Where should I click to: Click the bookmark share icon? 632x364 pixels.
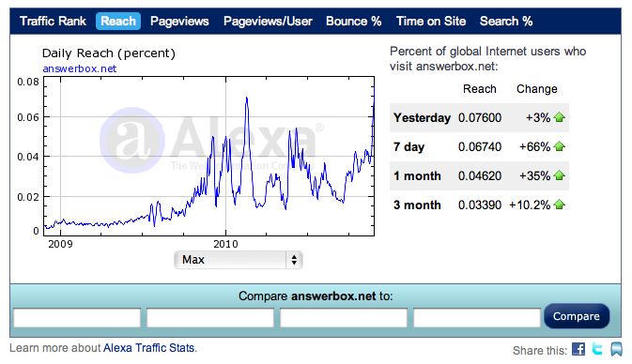point(616,349)
